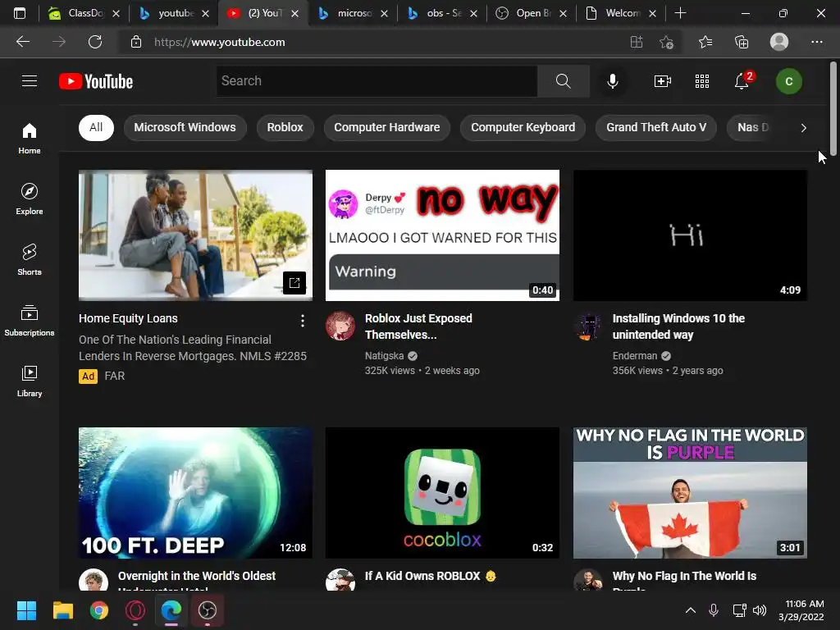Open the Enderman channel name link
Viewport: 840px width, 630px height.
(634, 356)
